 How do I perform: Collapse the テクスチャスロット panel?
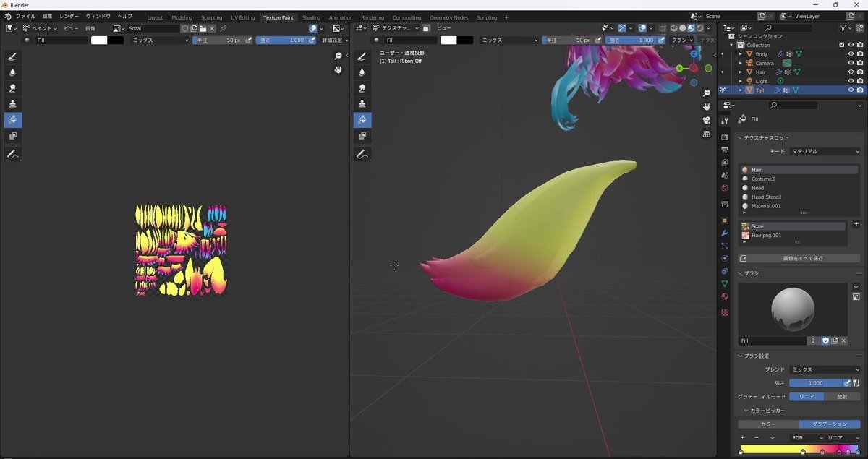[x=740, y=137]
